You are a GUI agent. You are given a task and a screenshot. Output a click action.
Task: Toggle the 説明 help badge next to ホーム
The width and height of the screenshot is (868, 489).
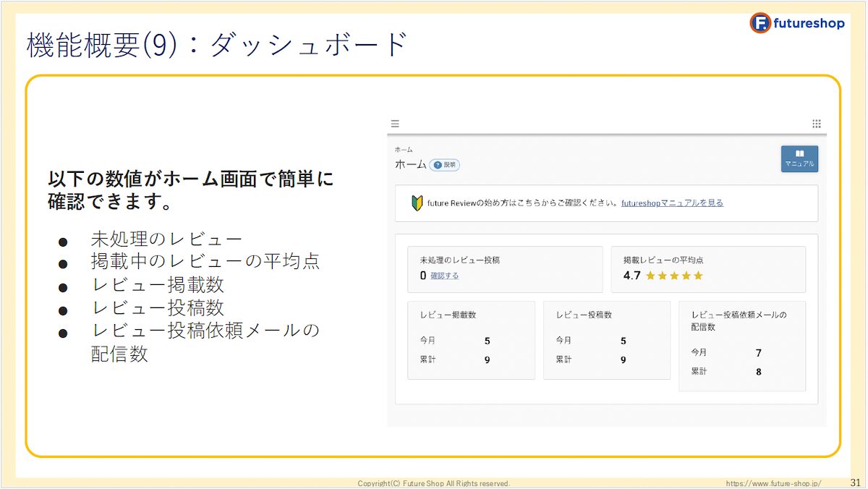(x=445, y=165)
